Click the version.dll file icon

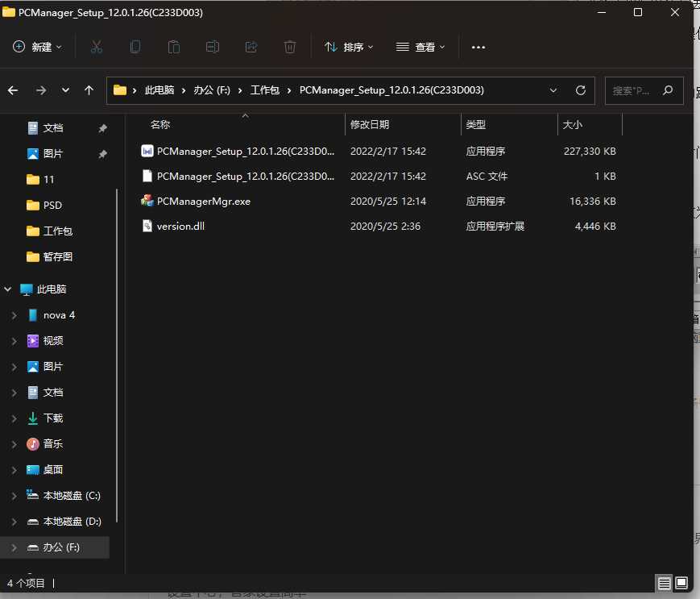pos(147,226)
